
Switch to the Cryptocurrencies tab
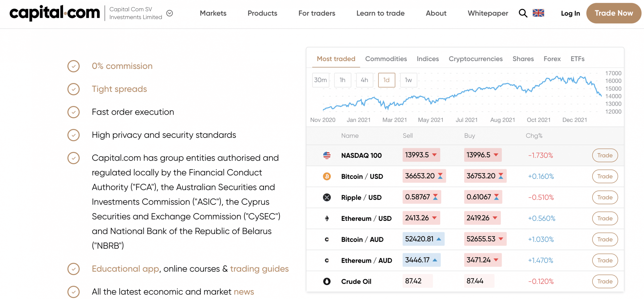[475, 59]
